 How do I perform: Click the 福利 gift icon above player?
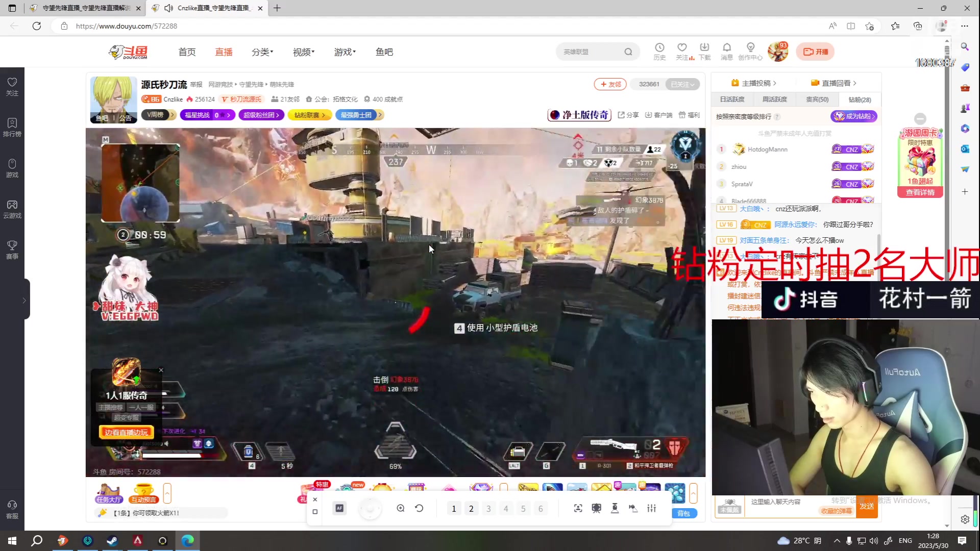tap(689, 115)
